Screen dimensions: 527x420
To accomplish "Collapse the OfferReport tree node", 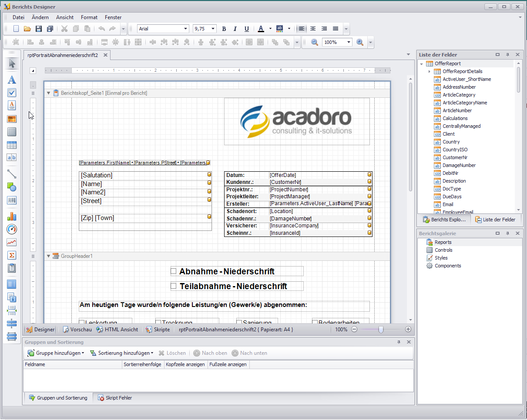I will coord(421,63).
